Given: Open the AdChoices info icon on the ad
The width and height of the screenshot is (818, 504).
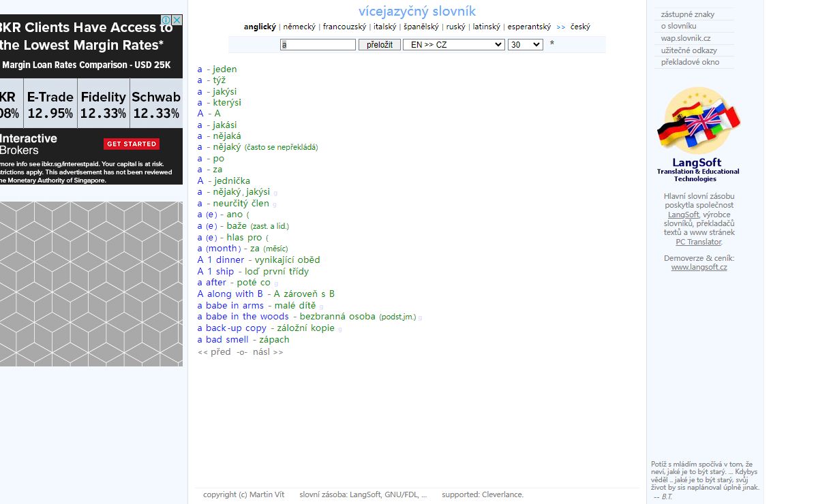Looking at the screenshot, I should coord(167,20).
